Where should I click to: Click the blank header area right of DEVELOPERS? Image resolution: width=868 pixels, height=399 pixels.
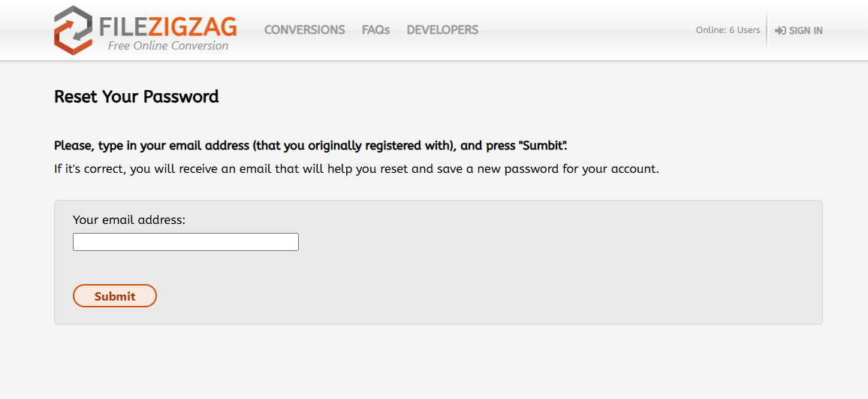coord(586,30)
